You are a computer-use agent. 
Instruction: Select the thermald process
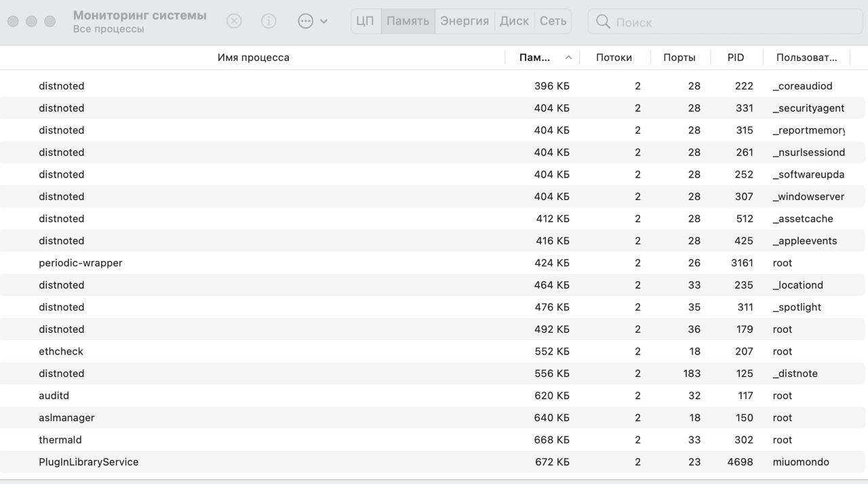coord(433,440)
